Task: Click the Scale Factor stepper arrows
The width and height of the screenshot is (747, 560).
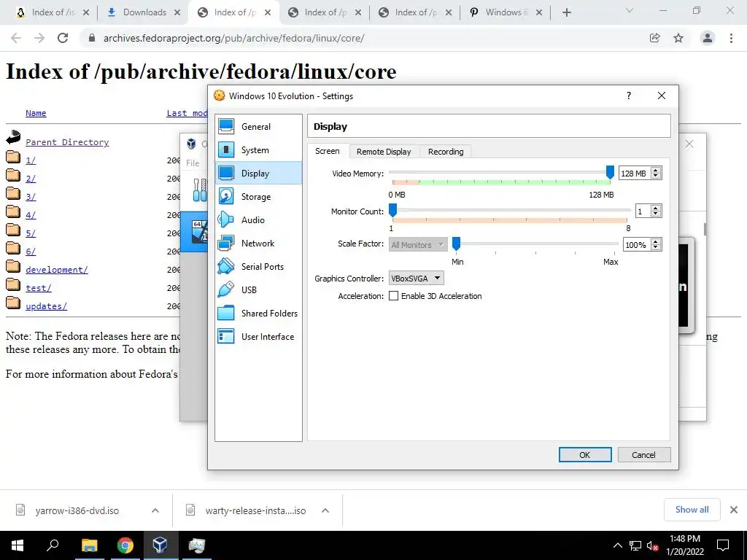Action: pos(656,245)
